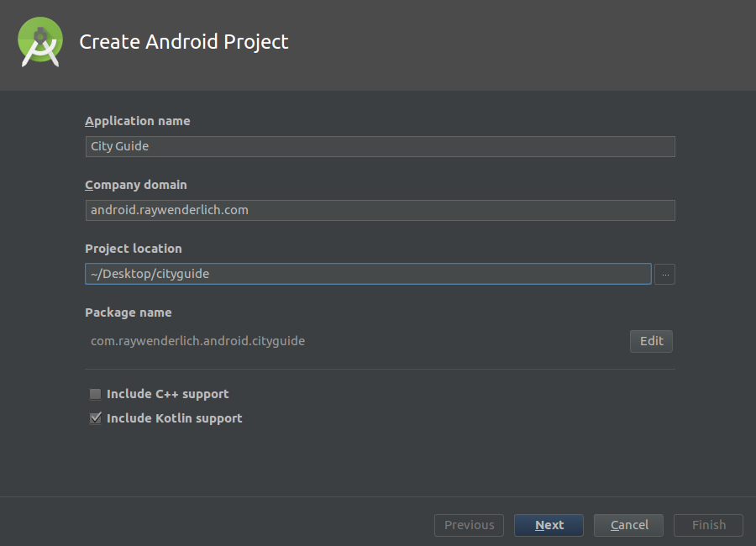Click the Project location path field
The width and height of the screenshot is (756, 546).
point(369,274)
